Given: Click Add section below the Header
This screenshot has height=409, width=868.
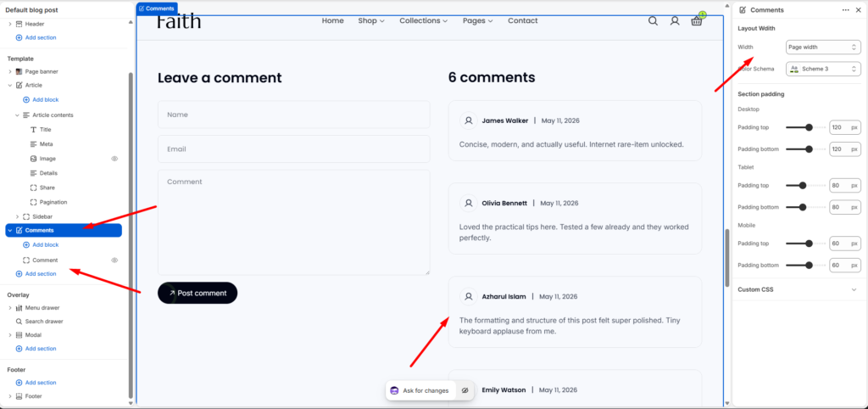Looking at the screenshot, I should coord(36,37).
